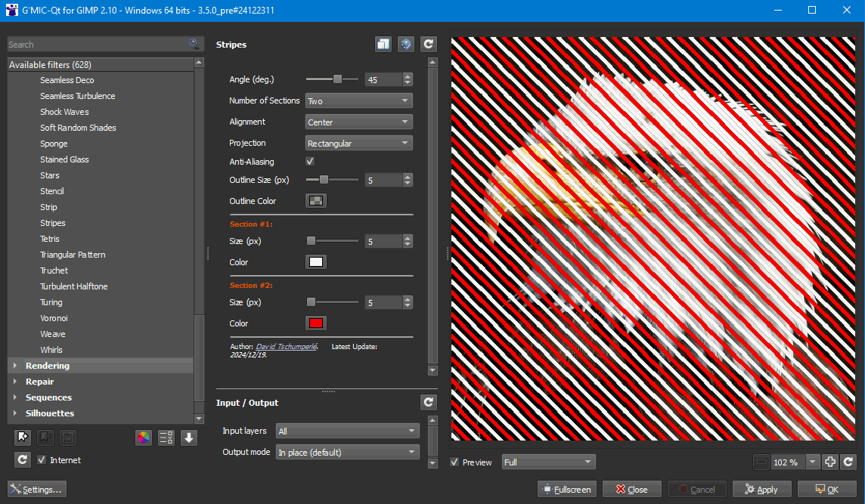This screenshot has width=865, height=504.
Task: Select the Stained Glass filter
Action: (x=64, y=159)
